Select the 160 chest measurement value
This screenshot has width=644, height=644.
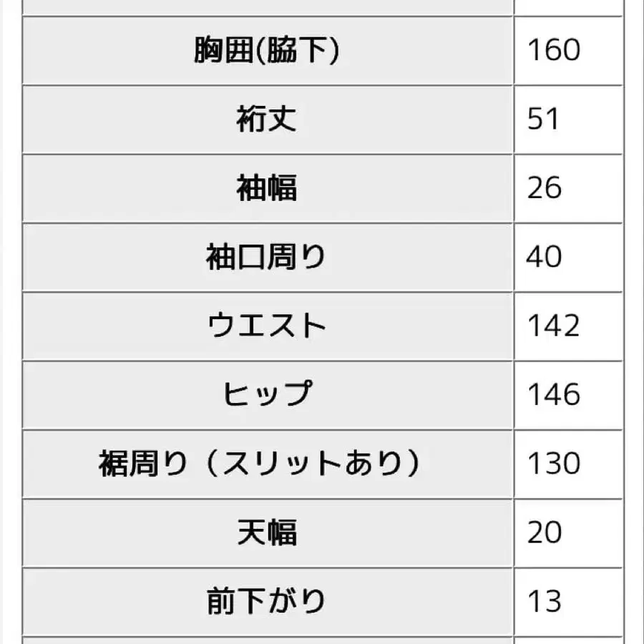[553, 51]
